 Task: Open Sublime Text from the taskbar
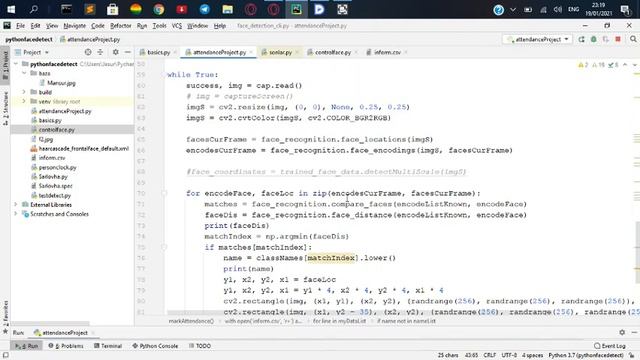90,9
